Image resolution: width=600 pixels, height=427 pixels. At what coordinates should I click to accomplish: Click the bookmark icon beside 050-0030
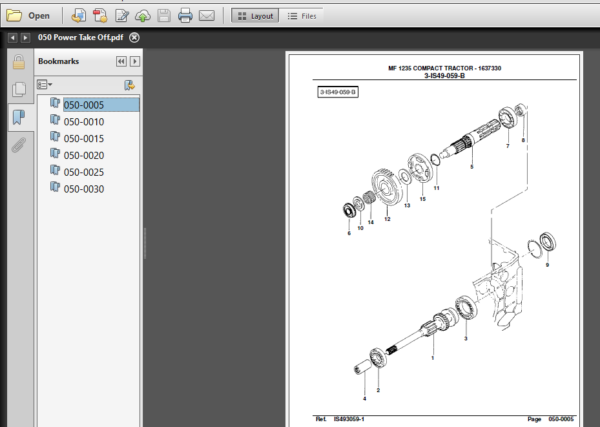tap(55, 187)
